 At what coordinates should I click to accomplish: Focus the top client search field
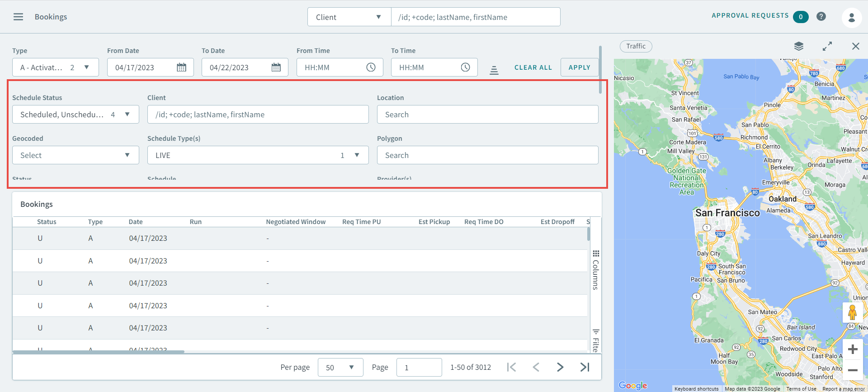point(476,17)
